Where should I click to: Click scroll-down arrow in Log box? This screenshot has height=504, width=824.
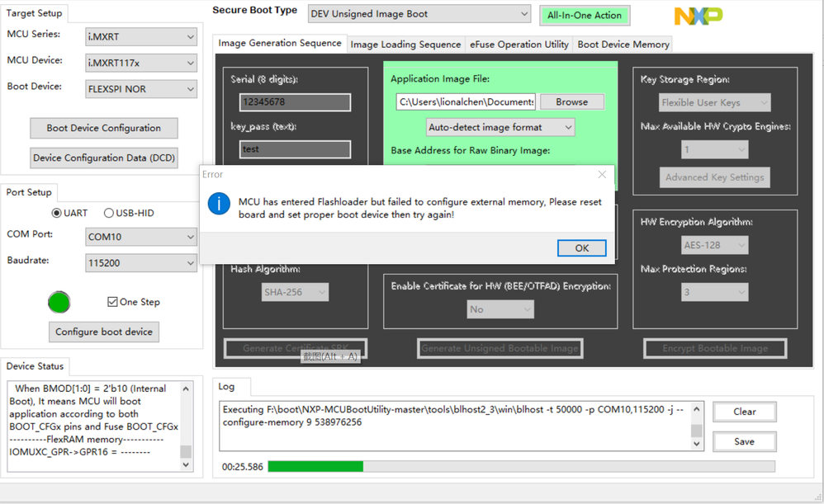point(696,444)
